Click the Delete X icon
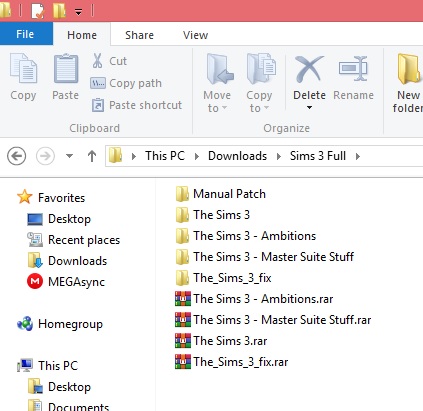 coord(309,69)
